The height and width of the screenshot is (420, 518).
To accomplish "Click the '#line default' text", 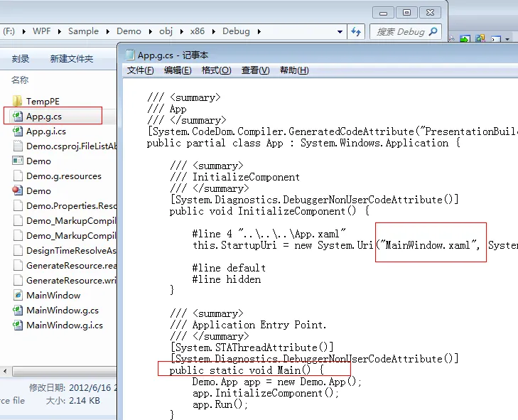I will [x=229, y=268].
